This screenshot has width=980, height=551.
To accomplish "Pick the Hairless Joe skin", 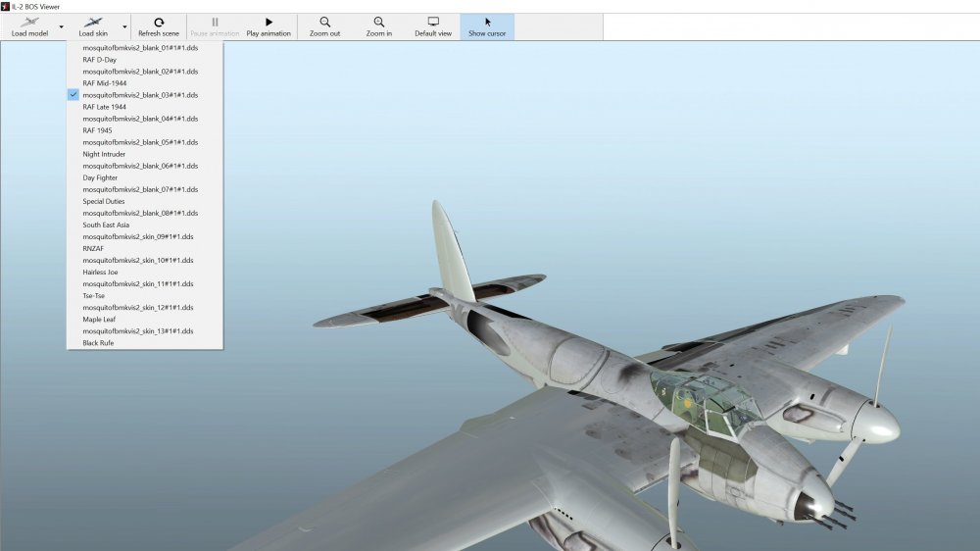I will pyautogui.click(x=100, y=272).
